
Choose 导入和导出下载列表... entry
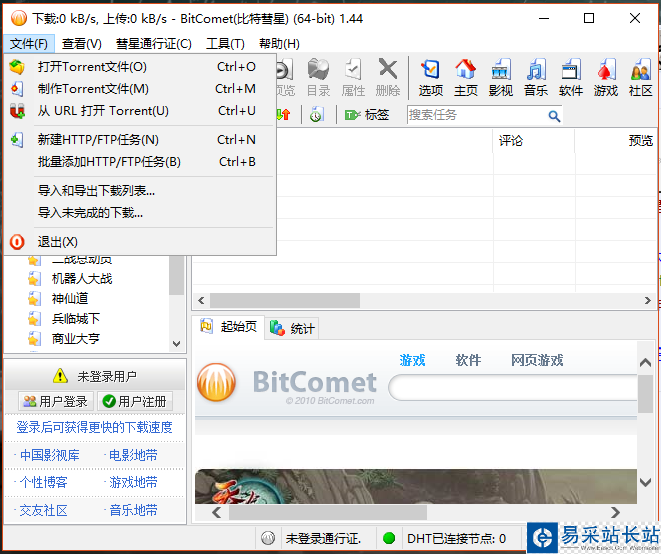[140, 191]
